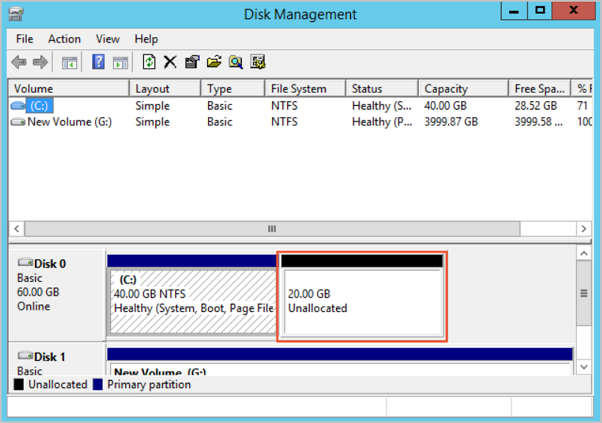The height and width of the screenshot is (423, 602).
Task: Click the 40.00 GB capacity cell
Action: point(445,106)
